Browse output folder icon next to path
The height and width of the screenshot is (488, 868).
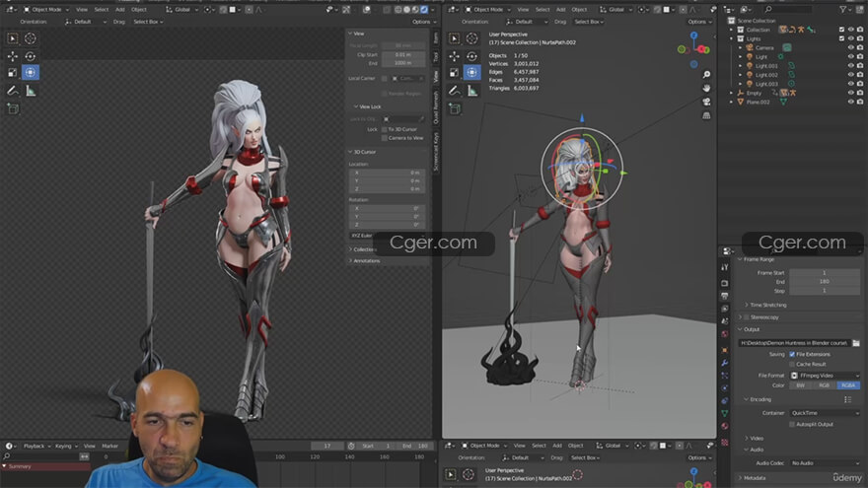tap(856, 343)
